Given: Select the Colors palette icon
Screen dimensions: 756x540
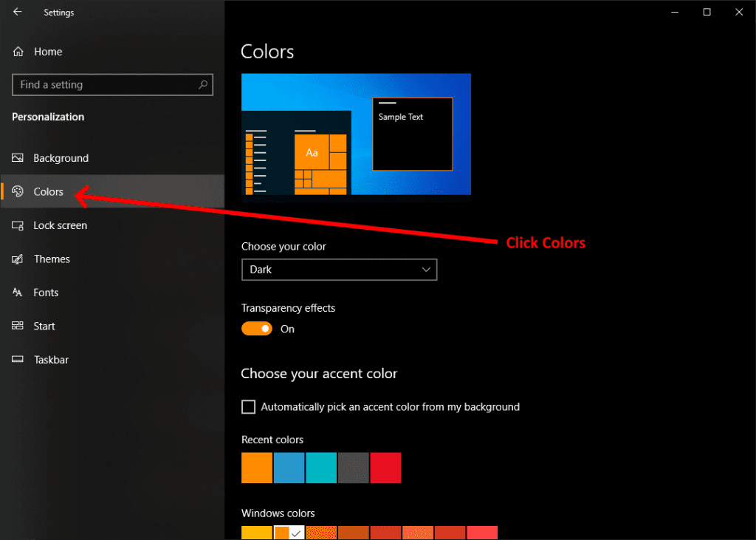Looking at the screenshot, I should 16,191.
